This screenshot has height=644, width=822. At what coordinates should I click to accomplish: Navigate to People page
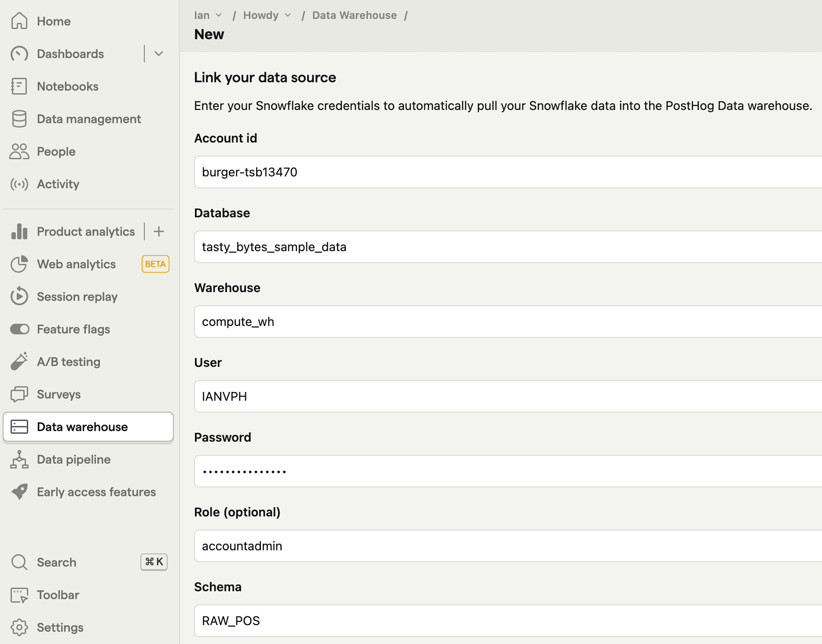pos(56,151)
